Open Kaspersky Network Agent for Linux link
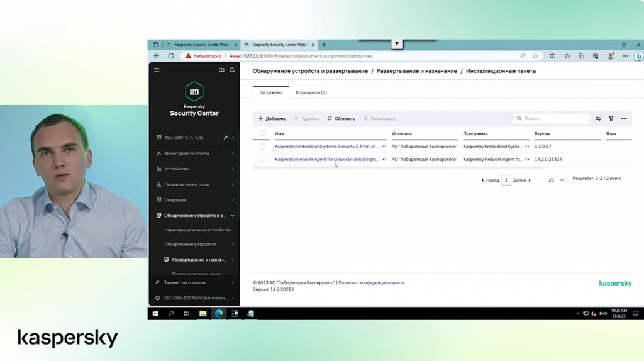Screen dimensions: 644x361 coord(326,159)
